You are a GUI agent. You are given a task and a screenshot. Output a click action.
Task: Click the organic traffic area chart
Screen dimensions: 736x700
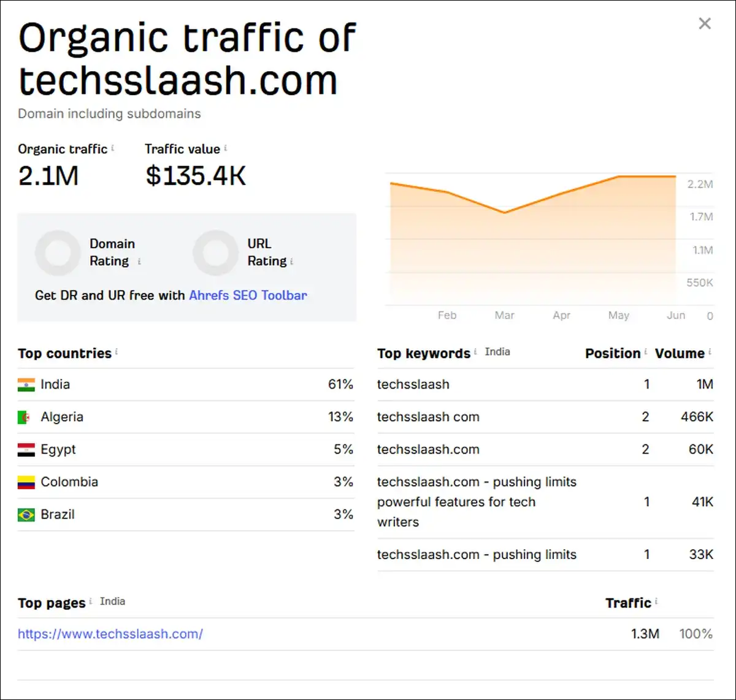532,240
